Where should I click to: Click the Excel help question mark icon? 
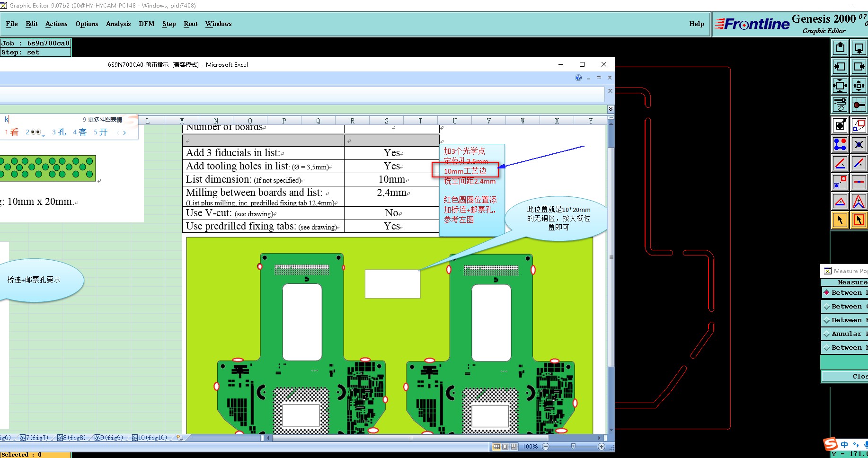(578, 78)
